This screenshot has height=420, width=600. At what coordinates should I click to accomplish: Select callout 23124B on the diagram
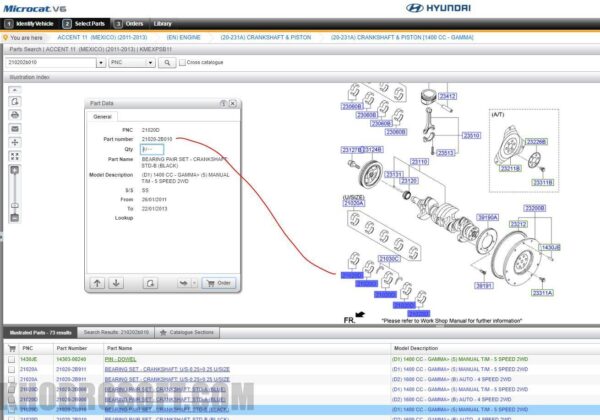372,150
